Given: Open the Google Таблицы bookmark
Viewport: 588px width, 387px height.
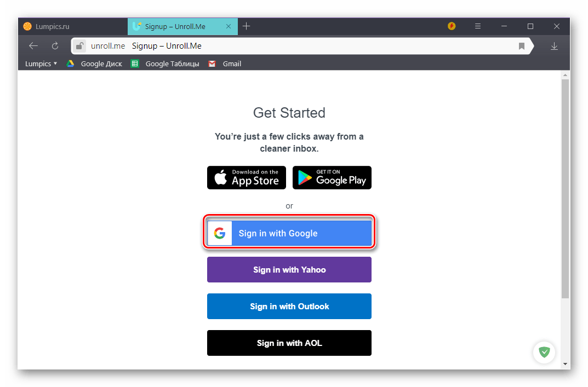Looking at the screenshot, I should [165, 63].
